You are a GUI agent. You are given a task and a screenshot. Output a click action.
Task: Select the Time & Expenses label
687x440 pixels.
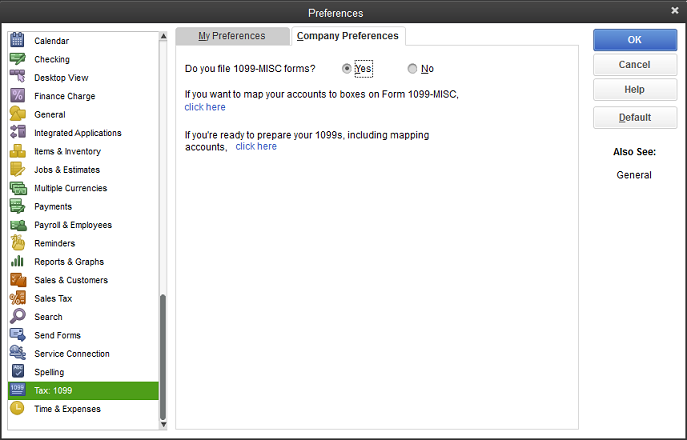click(x=67, y=409)
